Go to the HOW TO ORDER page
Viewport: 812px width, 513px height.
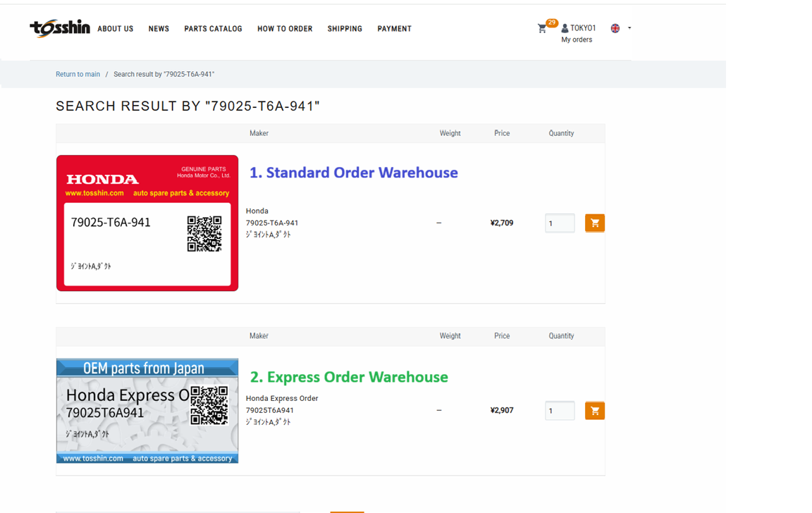tap(285, 29)
